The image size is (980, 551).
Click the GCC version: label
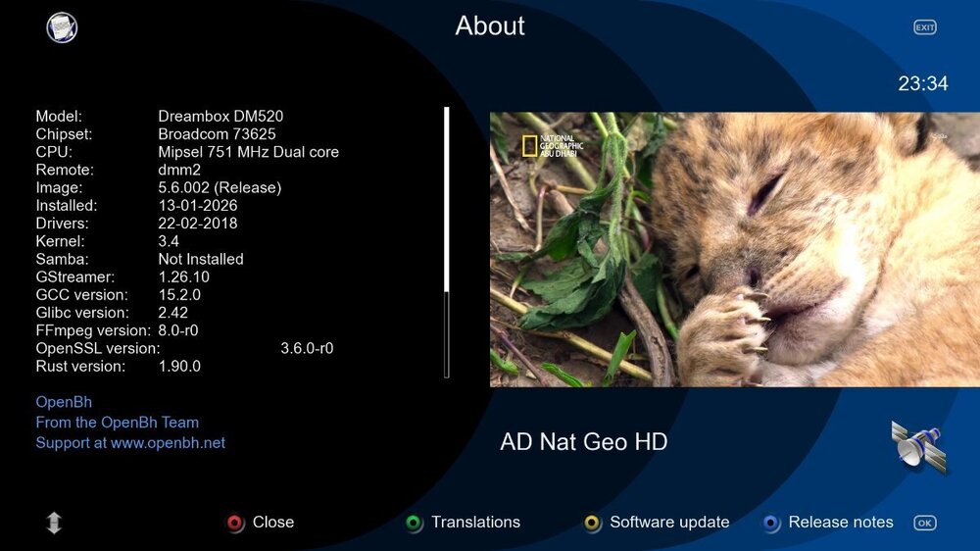click(x=81, y=294)
